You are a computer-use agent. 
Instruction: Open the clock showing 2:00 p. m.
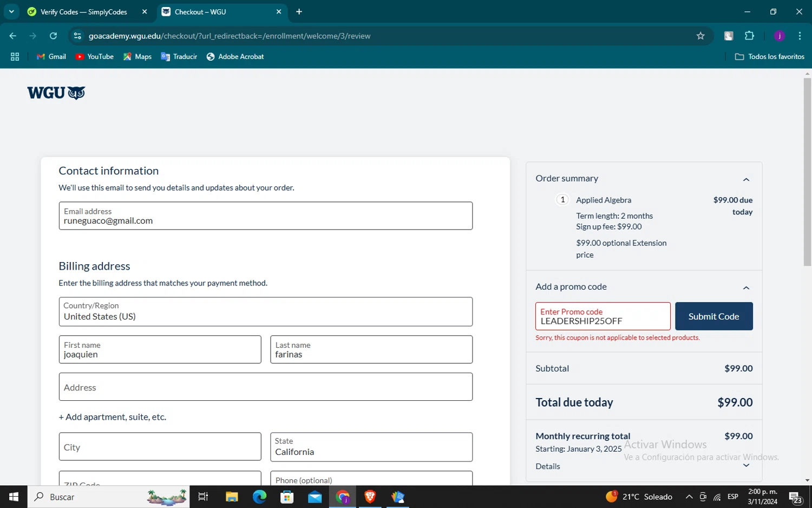[x=762, y=497]
